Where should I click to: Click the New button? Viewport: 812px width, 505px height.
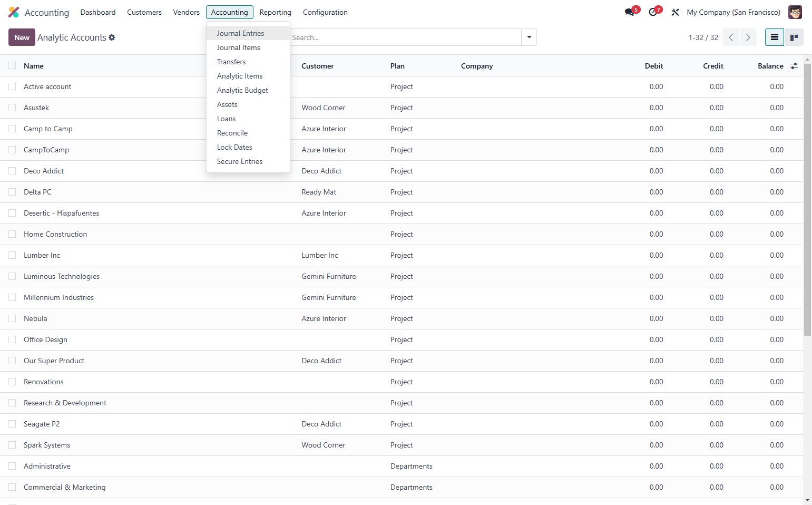point(22,37)
